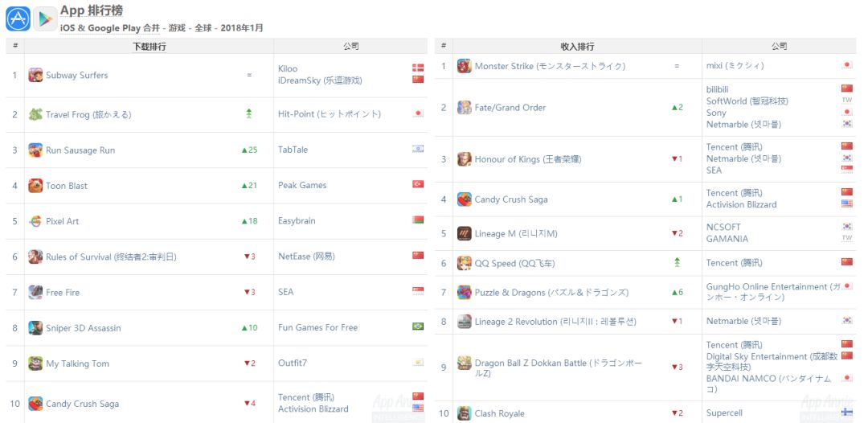Open the Clash Royale app icon
The image size is (868, 423).
(465, 413)
